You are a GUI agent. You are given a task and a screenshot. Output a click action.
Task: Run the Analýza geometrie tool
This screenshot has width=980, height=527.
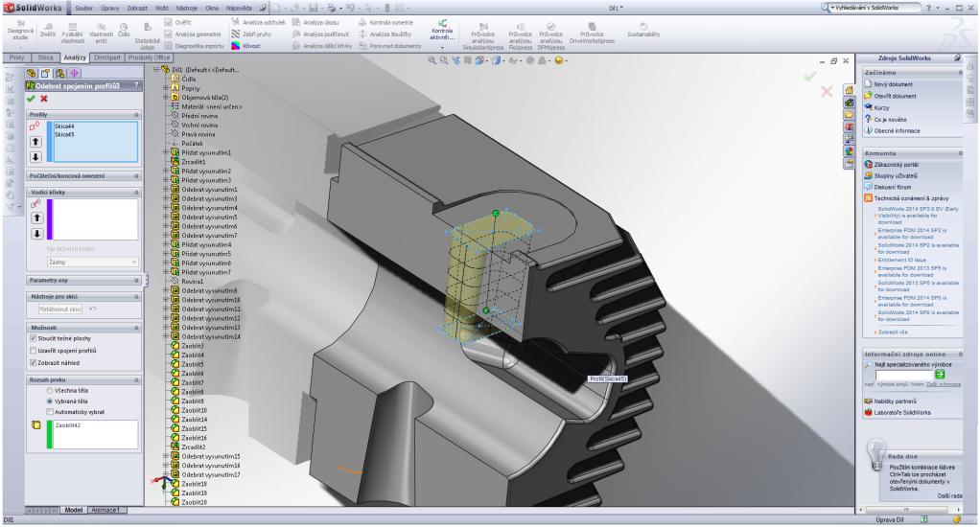click(x=193, y=34)
